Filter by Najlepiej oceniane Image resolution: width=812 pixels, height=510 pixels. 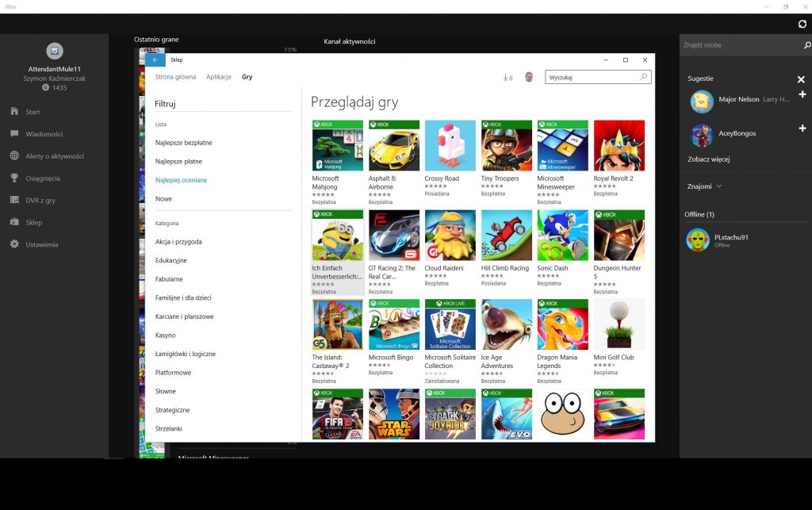182,180
